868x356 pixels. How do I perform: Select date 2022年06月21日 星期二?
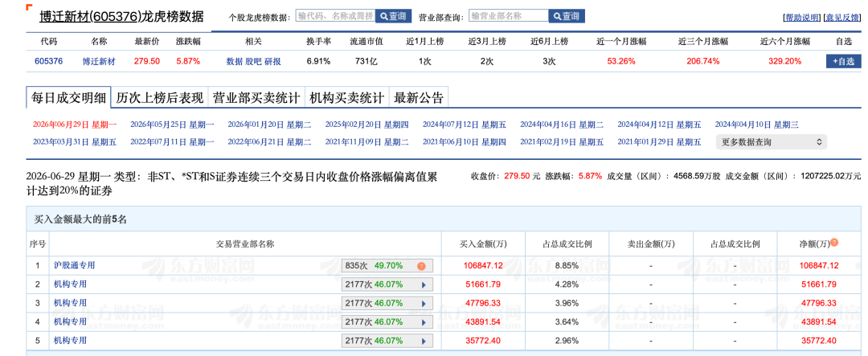pos(269,141)
